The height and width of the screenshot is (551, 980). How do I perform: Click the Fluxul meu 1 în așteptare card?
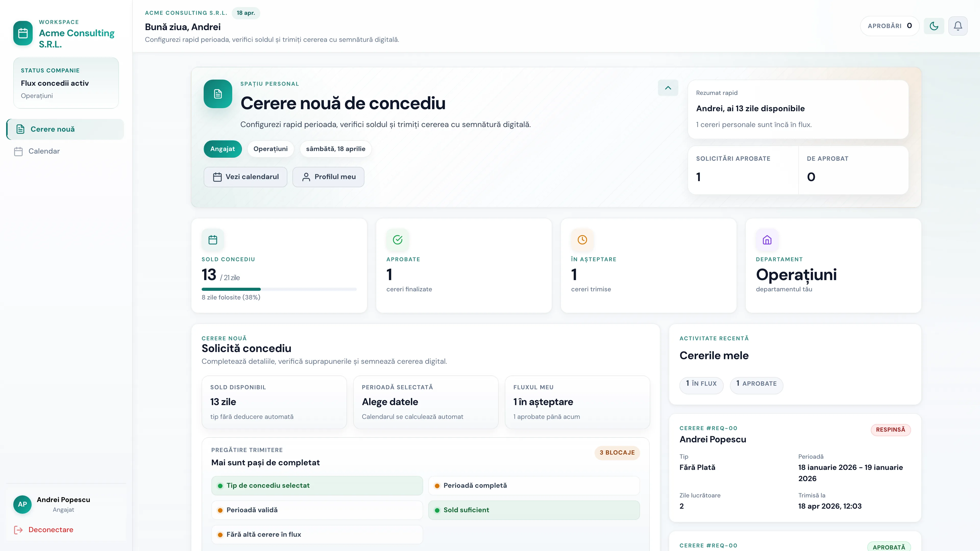point(577,402)
